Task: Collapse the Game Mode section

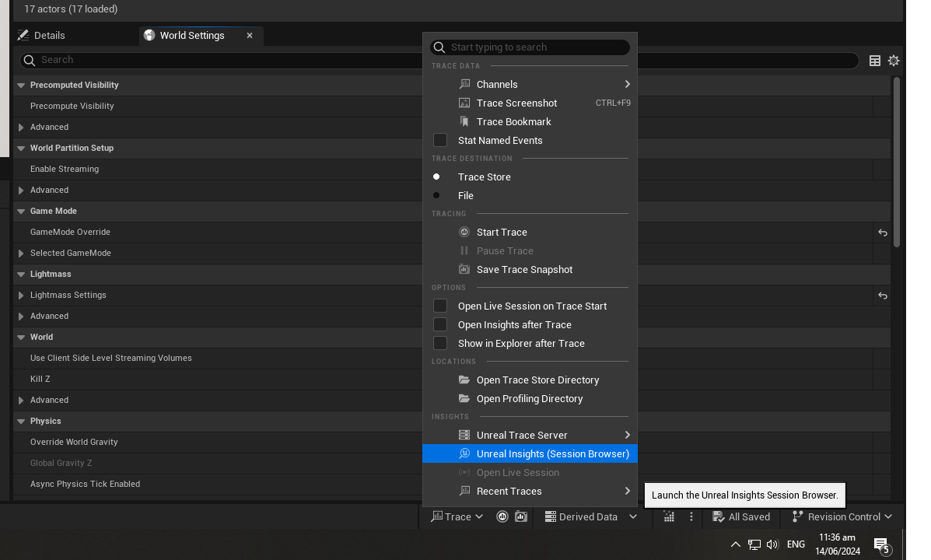Action: tap(21, 212)
